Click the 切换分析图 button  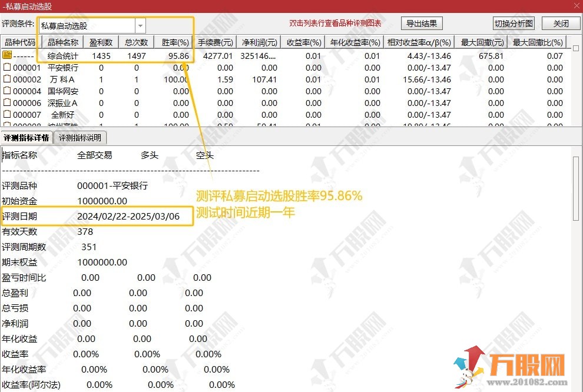513,23
